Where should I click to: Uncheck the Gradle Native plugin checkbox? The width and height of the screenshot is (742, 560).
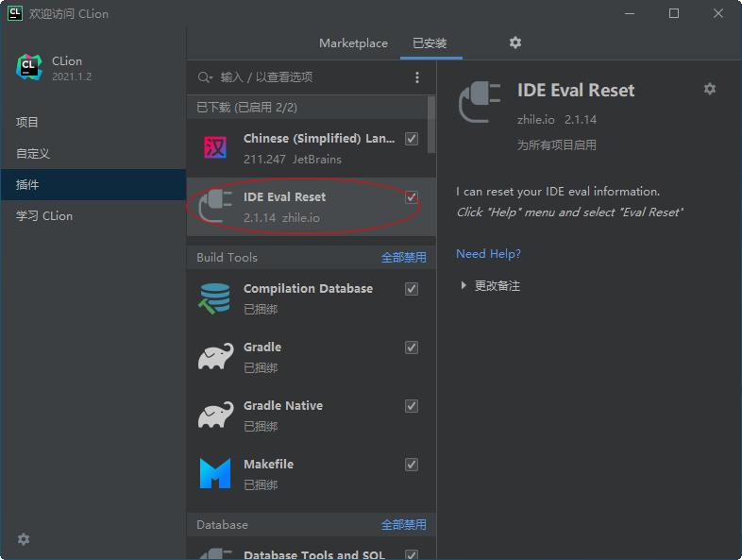click(x=412, y=406)
